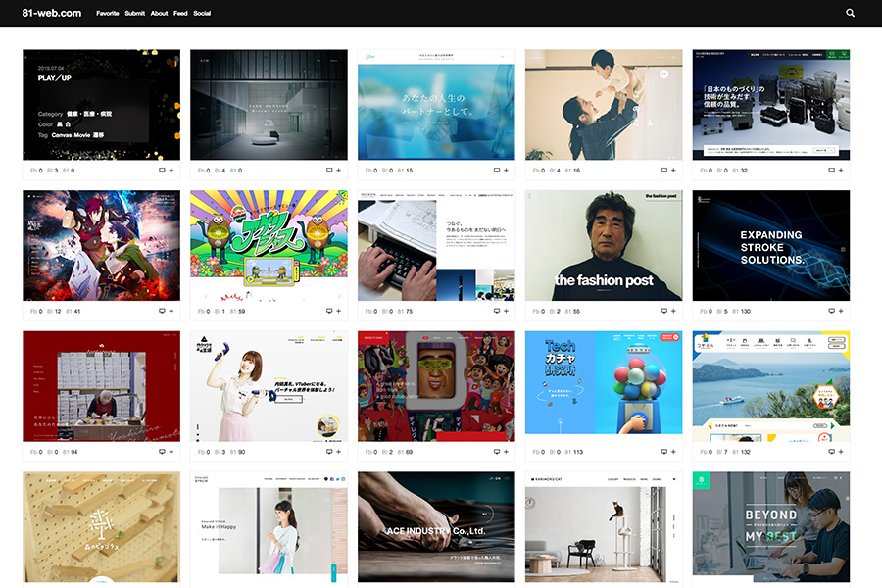Click monitor icon under anime characters card
The image size is (882, 588).
162,311
